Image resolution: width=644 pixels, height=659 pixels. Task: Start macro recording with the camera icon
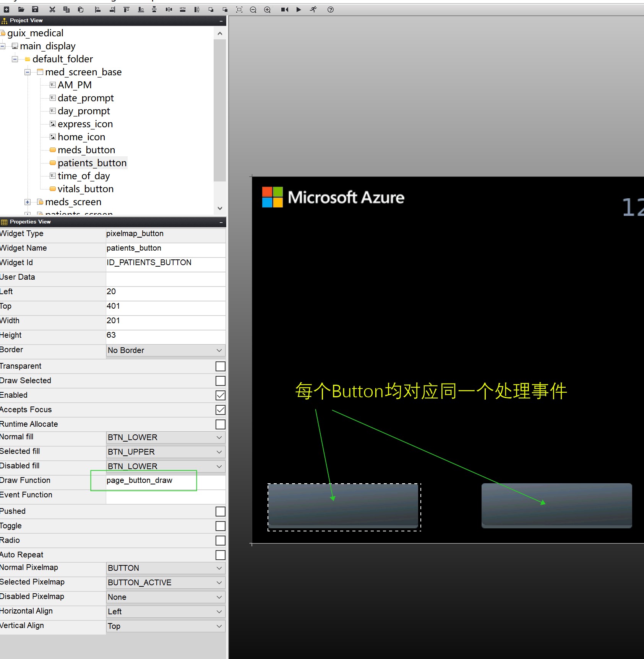(x=285, y=10)
